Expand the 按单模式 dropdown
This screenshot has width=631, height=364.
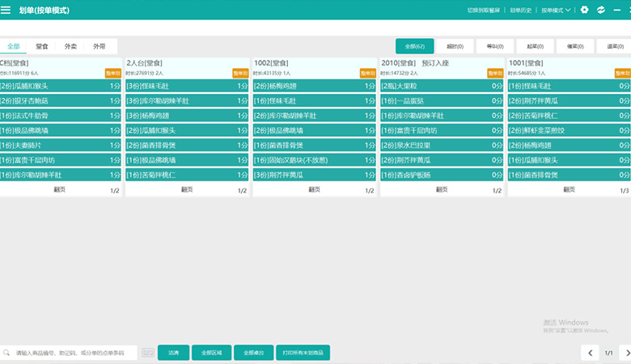[x=556, y=10]
